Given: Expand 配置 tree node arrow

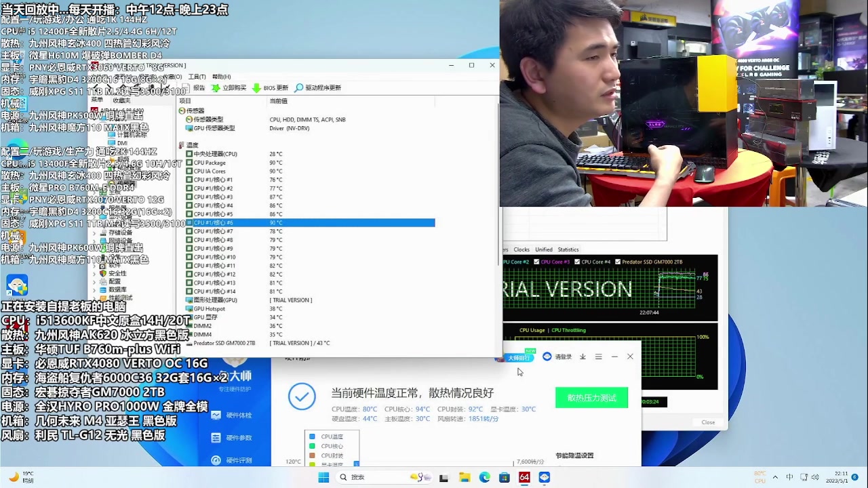Looking at the screenshot, I should tap(95, 281).
